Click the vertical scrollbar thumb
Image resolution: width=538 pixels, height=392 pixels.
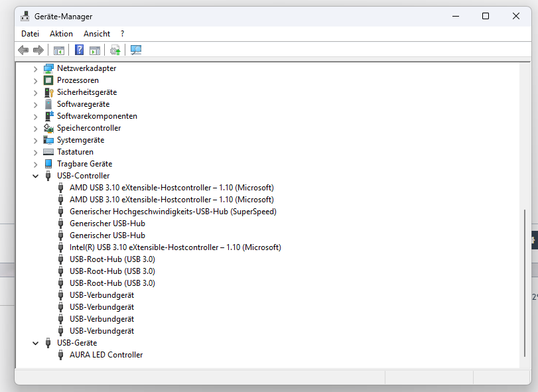(525, 283)
